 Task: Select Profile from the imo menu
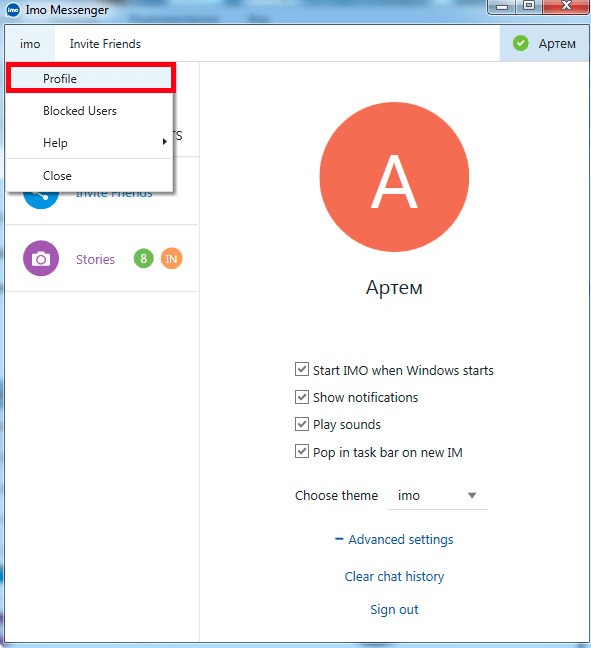[91, 78]
